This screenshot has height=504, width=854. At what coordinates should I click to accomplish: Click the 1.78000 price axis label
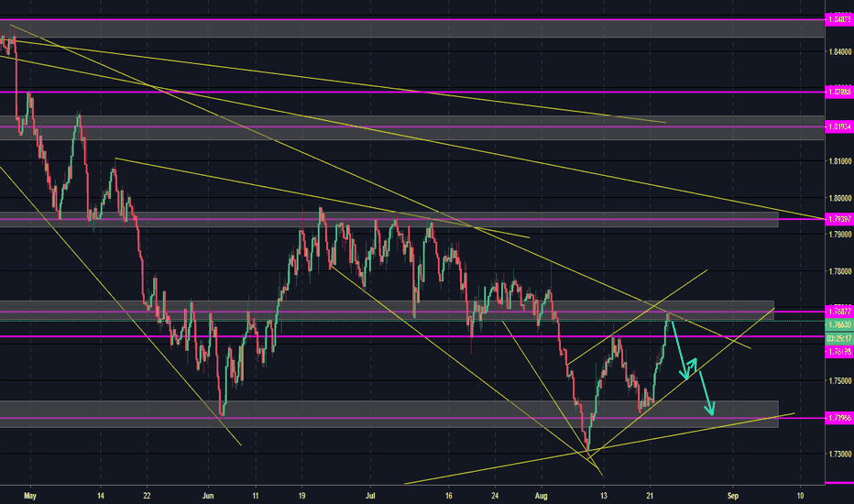[x=840, y=271]
